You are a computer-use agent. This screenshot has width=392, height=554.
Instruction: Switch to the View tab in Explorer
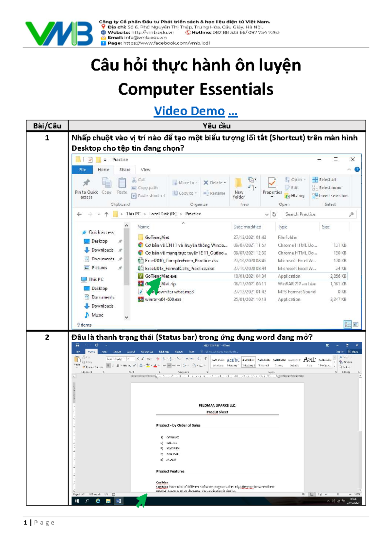(145, 170)
